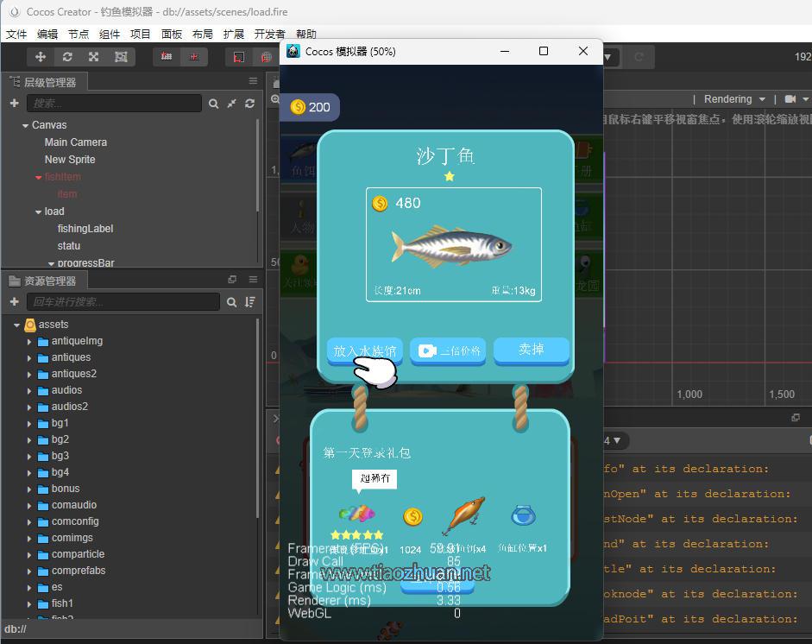The height and width of the screenshot is (644, 812).
Task: Click the 200 coin balance pill
Action: (x=310, y=107)
